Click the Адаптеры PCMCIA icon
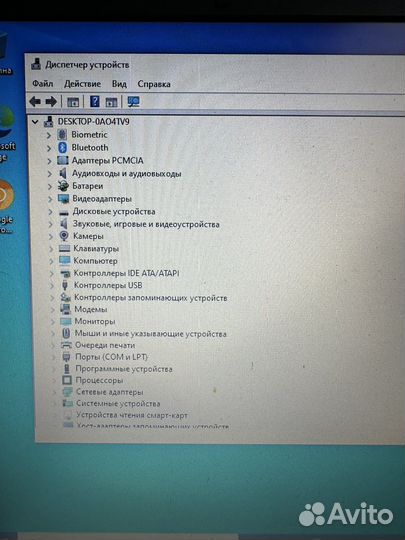The width and height of the screenshot is (405, 540). tap(63, 160)
